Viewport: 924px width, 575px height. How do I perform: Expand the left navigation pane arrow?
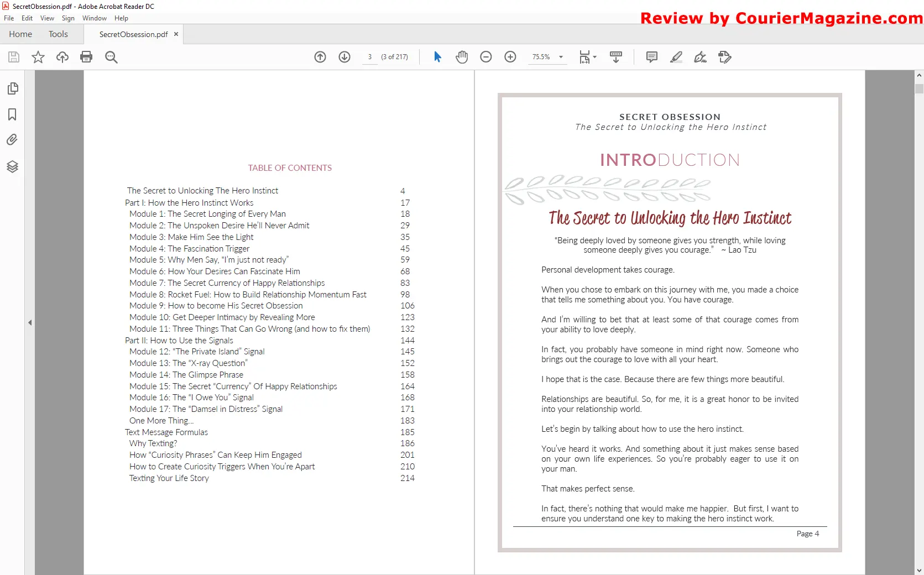click(x=30, y=322)
